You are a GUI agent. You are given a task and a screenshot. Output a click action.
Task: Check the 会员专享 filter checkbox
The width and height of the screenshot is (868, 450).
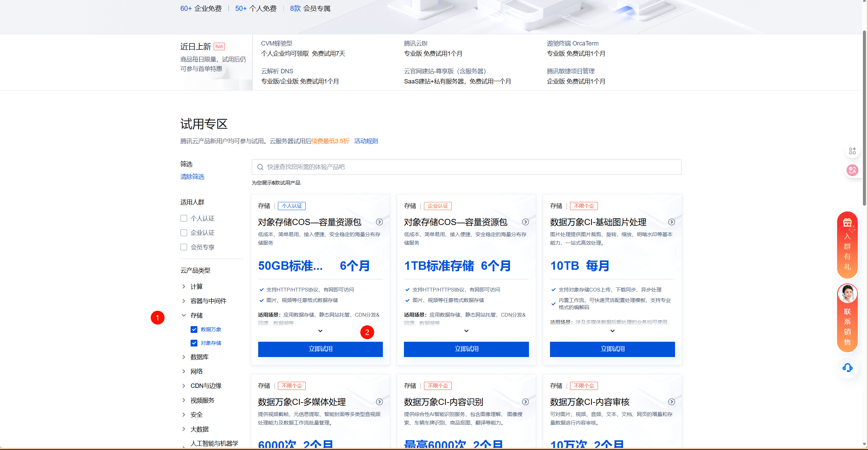click(184, 247)
